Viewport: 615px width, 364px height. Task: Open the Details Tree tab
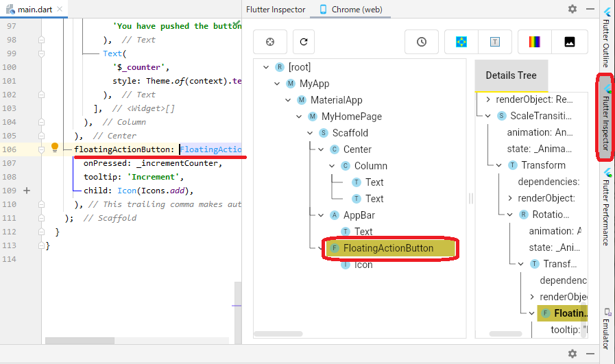pos(511,75)
